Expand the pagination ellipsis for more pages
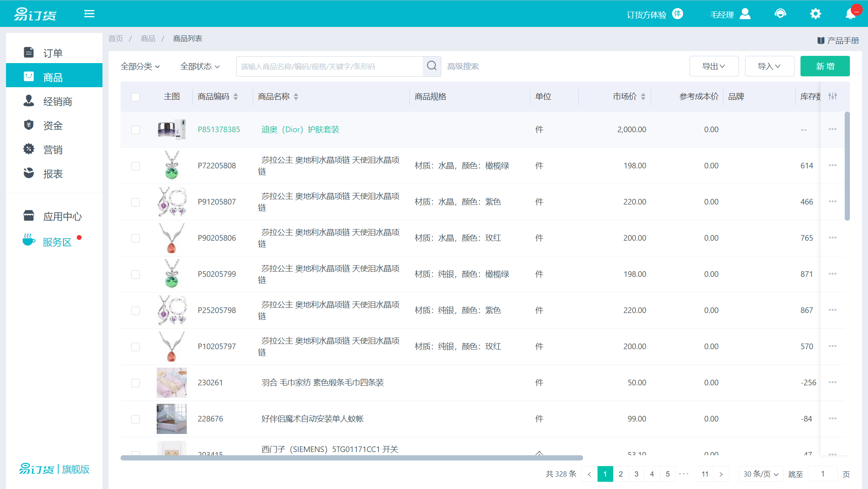 (684, 474)
